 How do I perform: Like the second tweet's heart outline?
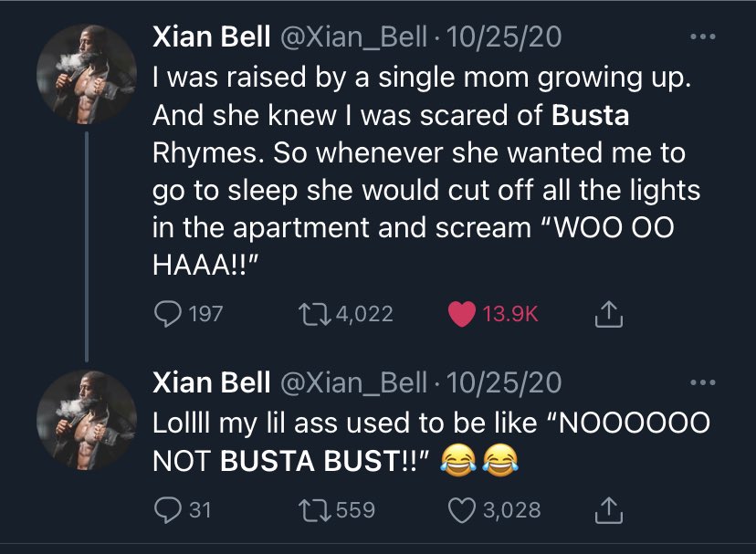[x=462, y=510]
